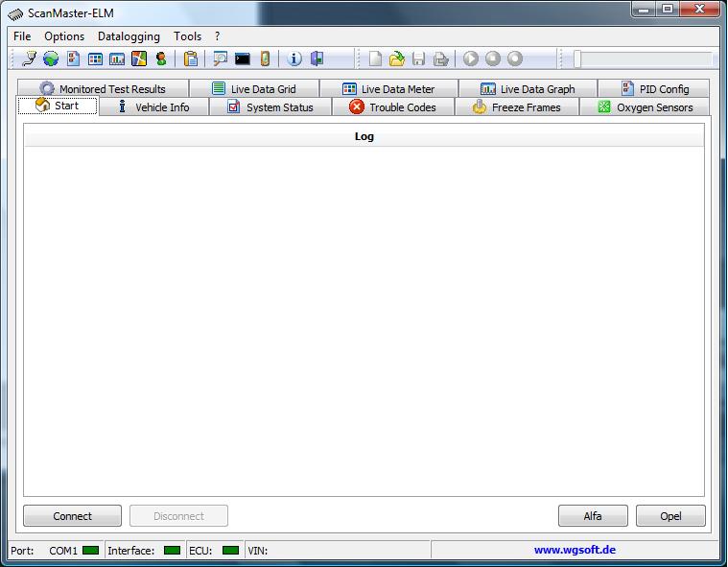
Task: Switch to the Trouble Codes tab
Action: 393,107
